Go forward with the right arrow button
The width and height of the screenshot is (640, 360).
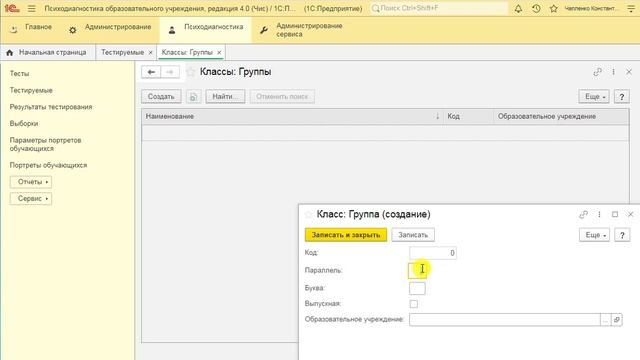170,72
